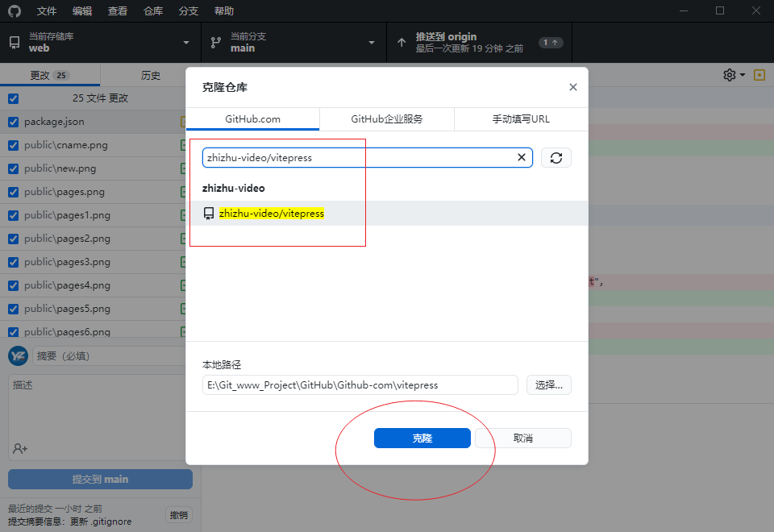Click the 选择... path chooser button
774x532 pixels.
pyautogui.click(x=549, y=385)
